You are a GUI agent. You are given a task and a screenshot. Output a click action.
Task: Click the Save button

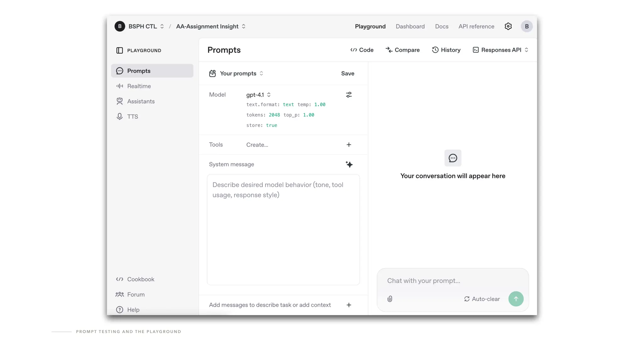click(x=347, y=74)
